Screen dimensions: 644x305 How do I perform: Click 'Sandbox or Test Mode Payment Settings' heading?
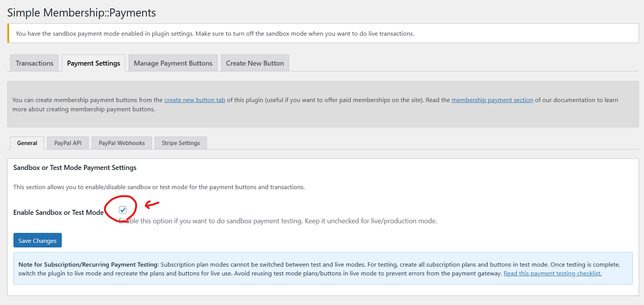(x=75, y=168)
